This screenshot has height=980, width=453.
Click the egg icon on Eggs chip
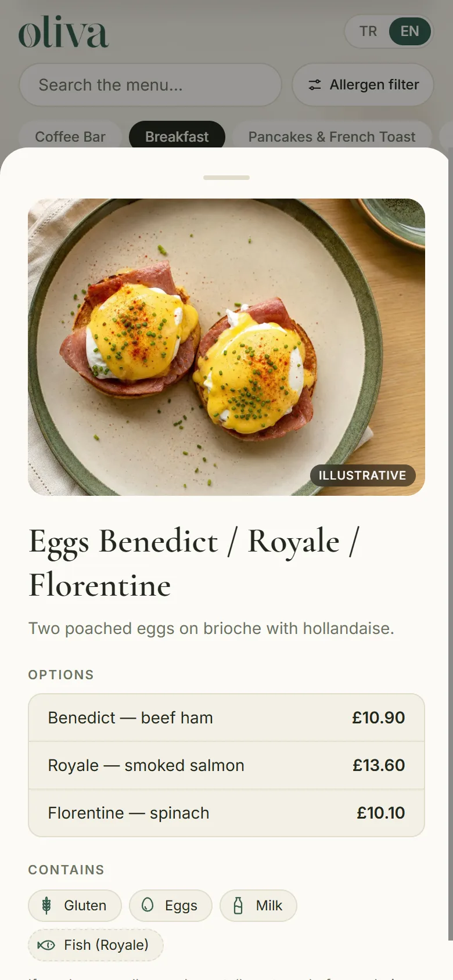[148, 905]
